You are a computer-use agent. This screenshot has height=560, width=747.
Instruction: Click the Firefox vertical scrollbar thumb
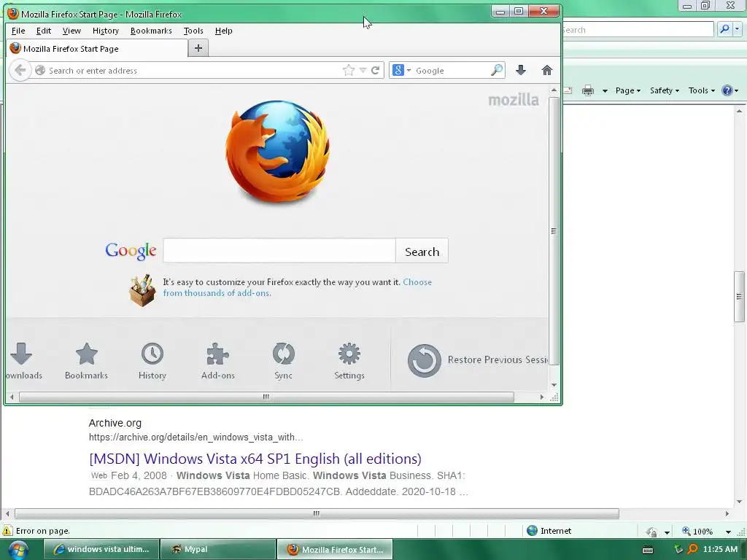pyautogui.click(x=554, y=231)
